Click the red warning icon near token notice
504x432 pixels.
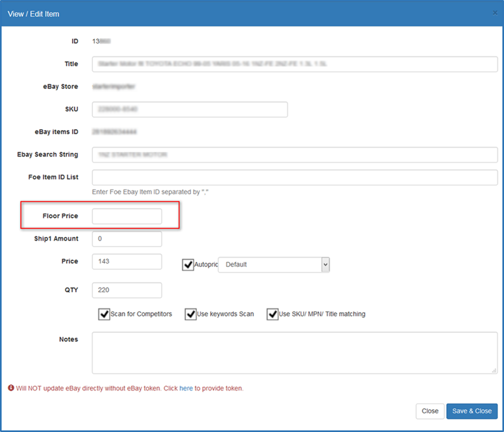point(11,388)
